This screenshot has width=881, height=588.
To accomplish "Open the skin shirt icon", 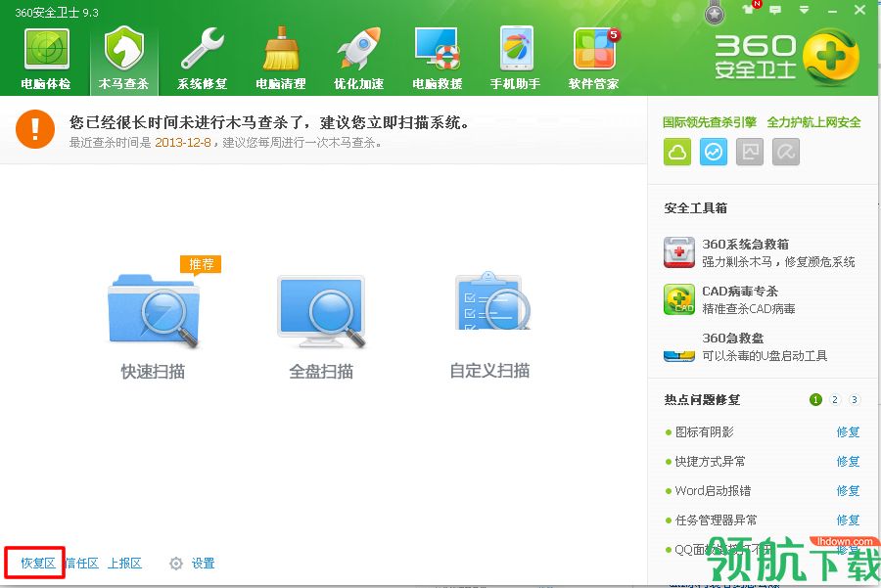I will click(749, 10).
